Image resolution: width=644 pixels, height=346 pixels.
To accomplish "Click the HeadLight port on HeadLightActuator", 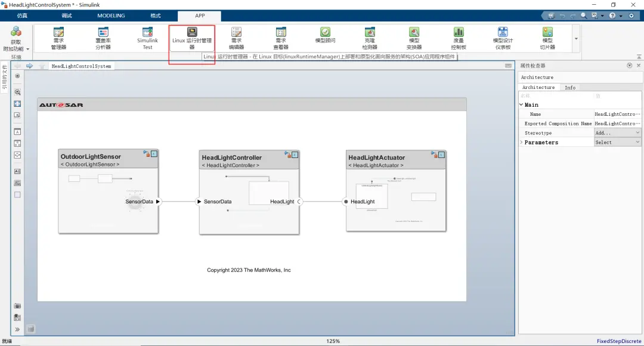I will 346,202.
